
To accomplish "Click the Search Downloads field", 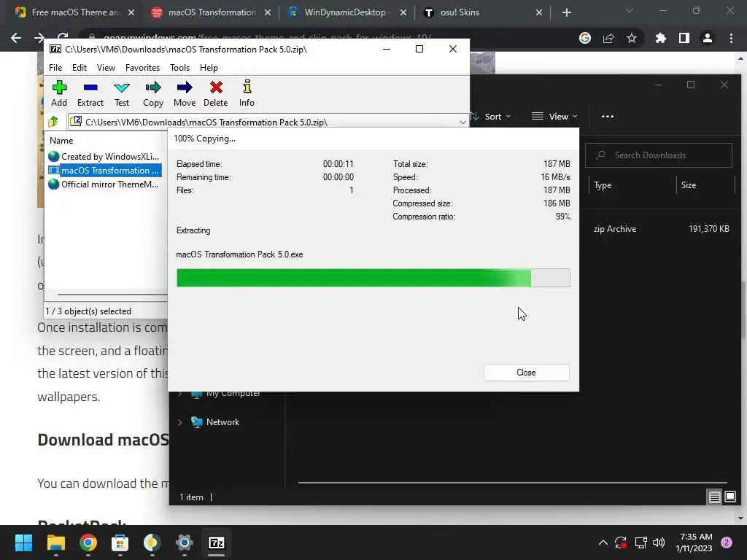I will pos(659,155).
